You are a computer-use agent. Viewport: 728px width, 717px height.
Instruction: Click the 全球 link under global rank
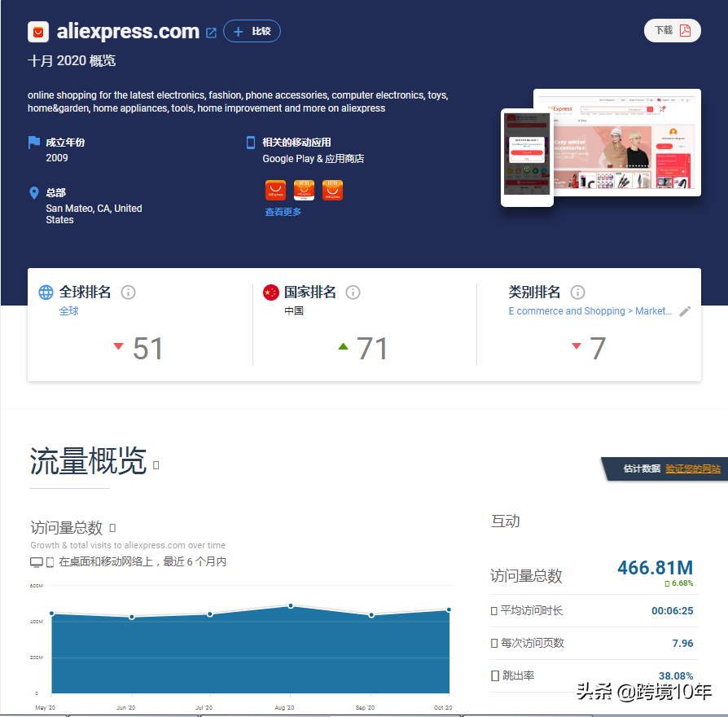[x=68, y=311]
